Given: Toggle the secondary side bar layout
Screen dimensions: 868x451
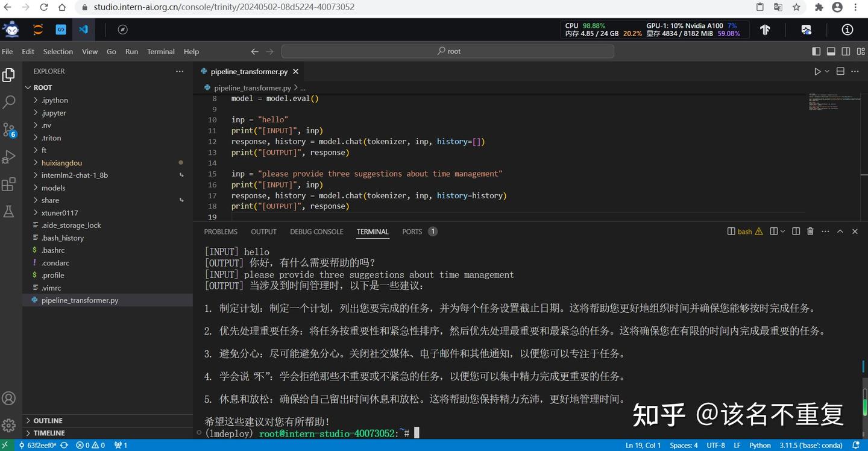Looking at the screenshot, I should pos(846,52).
